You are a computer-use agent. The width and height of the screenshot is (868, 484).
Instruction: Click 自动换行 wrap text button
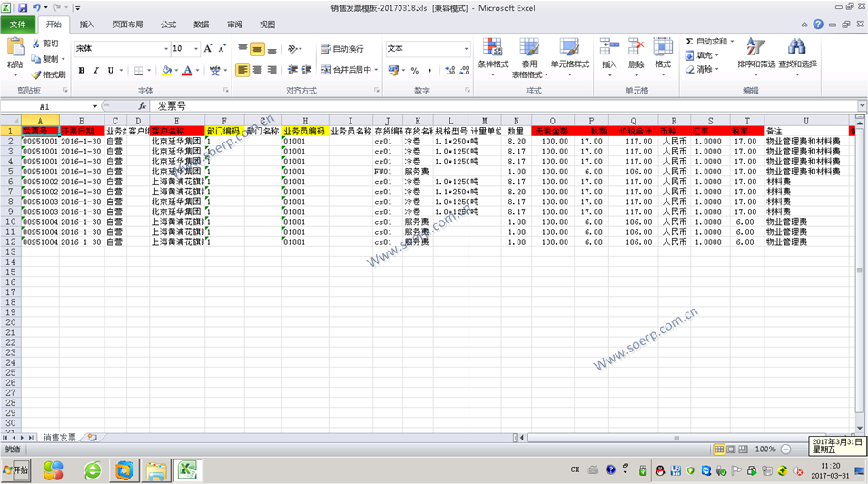coord(342,49)
